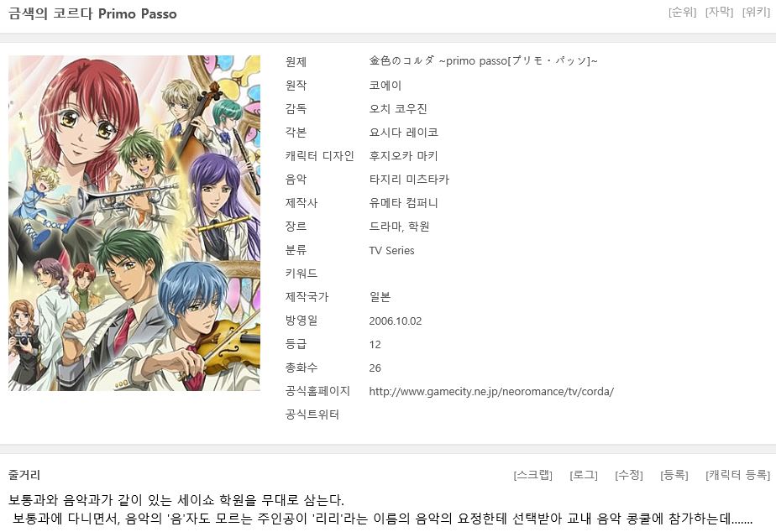Click the 공식트위터 label

click(x=312, y=415)
